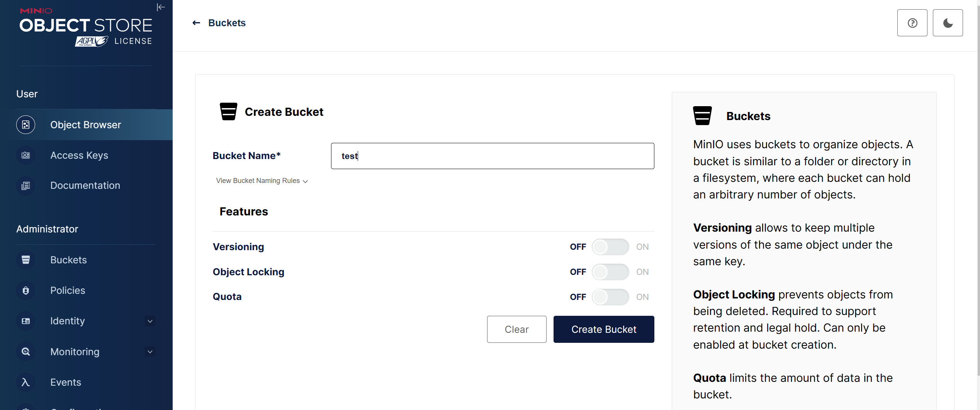This screenshot has height=410, width=980.
Task: Expand the Identity submenu chevron
Action: click(x=150, y=321)
